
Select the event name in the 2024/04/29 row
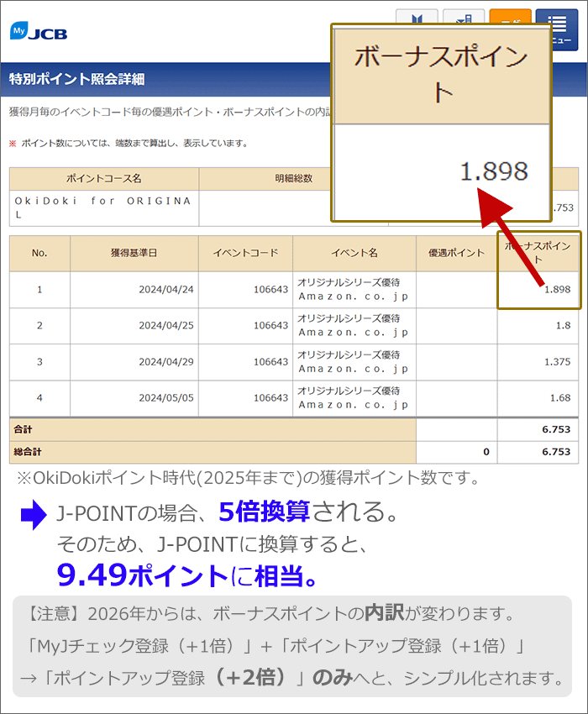(x=354, y=362)
